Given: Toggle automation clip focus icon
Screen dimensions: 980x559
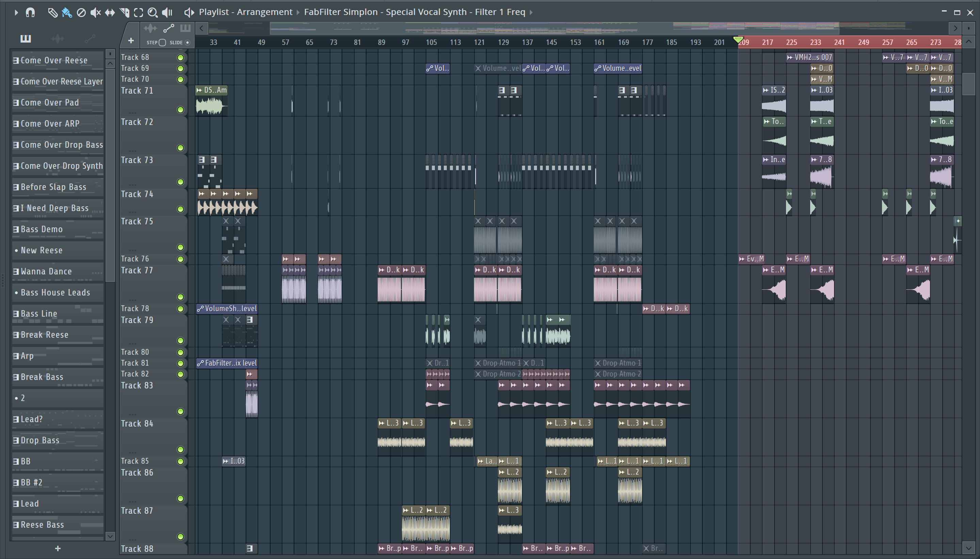Looking at the screenshot, I should pyautogui.click(x=168, y=28).
